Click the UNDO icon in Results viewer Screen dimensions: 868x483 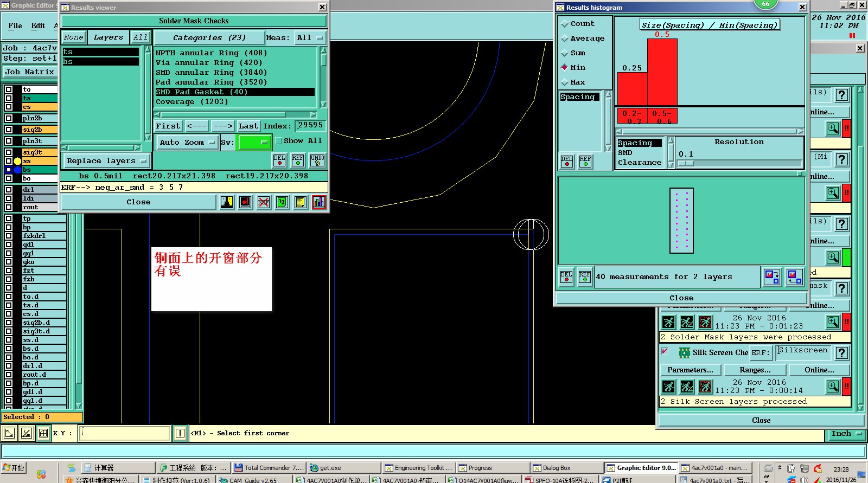click(x=317, y=160)
